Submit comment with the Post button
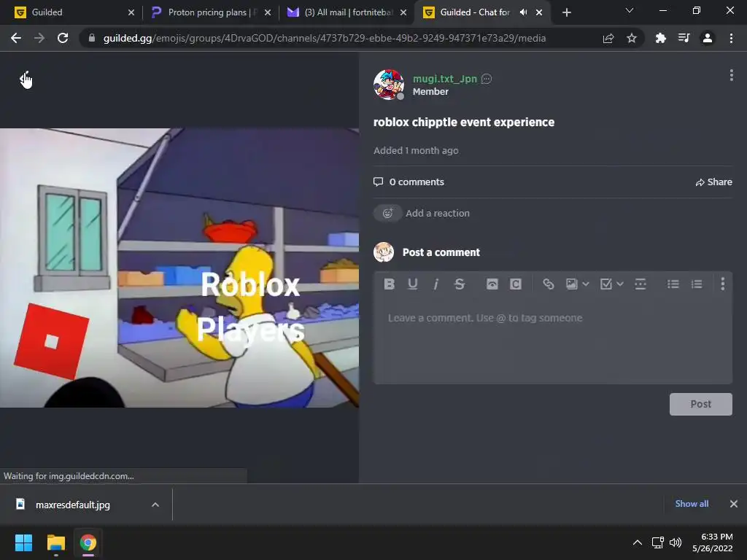The image size is (747, 560). click(x=701, y=404)
